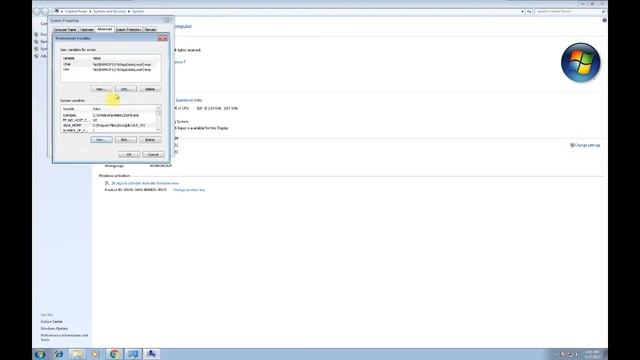Click the Windows Start orb
Viewport: 640px width, 360px height.
(40, 354)
